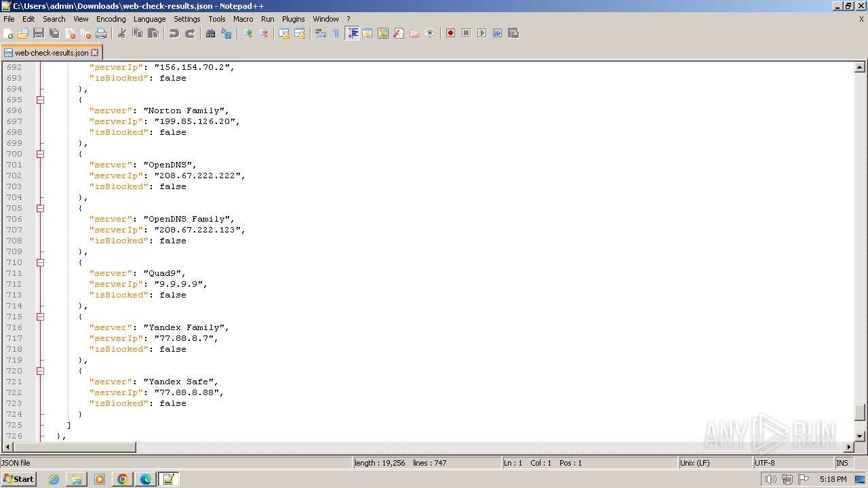Open user defined language dialog icon
Screen dimensions: 868x488
[368, 33]
